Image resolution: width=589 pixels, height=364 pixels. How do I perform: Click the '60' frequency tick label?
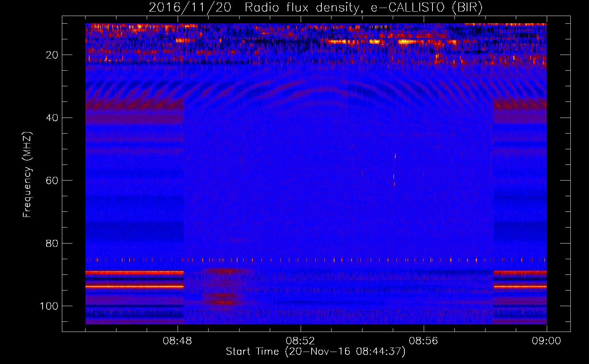(52, 181)
